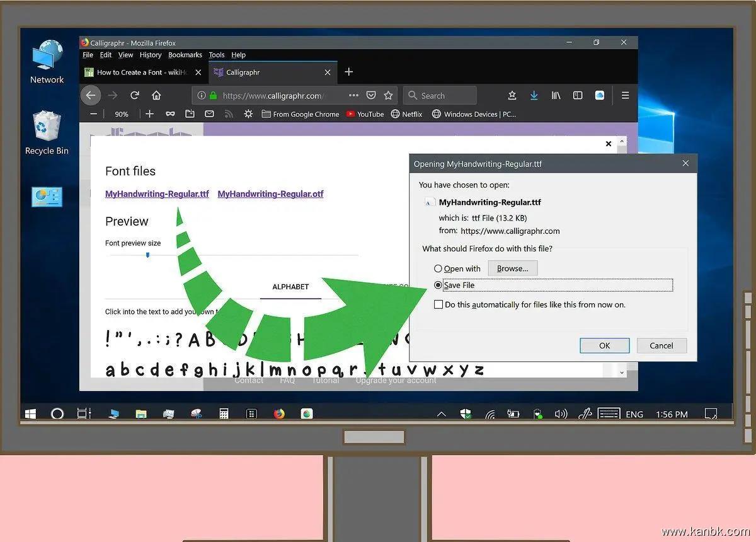The height and width of the screenshot is (542, 756).
Task: Go to the Firefox home page icon
Action: point(156,95)
